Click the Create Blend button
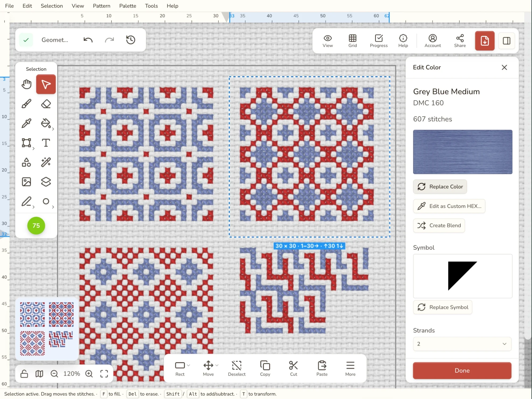The image size is (532, 399). [x=439, y=225]
